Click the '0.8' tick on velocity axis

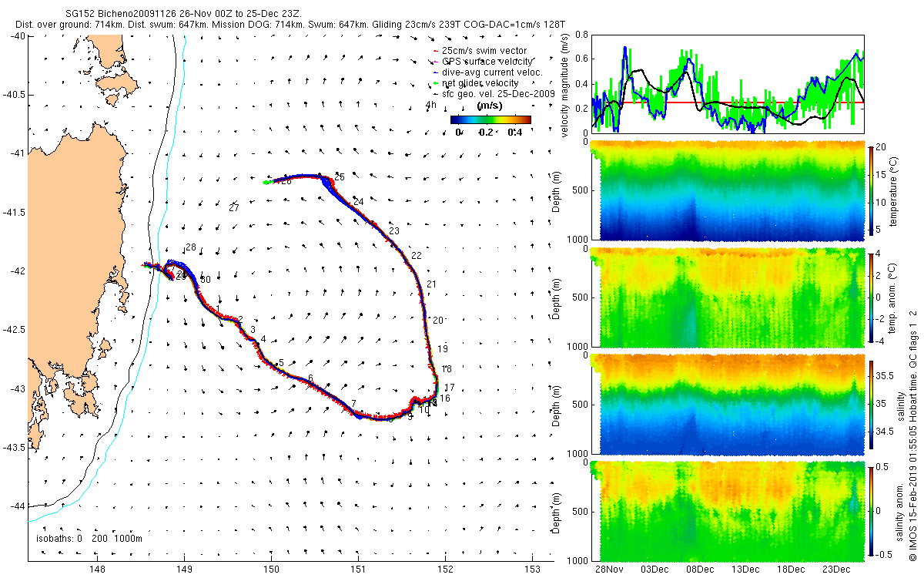click(x=582, y=35)
